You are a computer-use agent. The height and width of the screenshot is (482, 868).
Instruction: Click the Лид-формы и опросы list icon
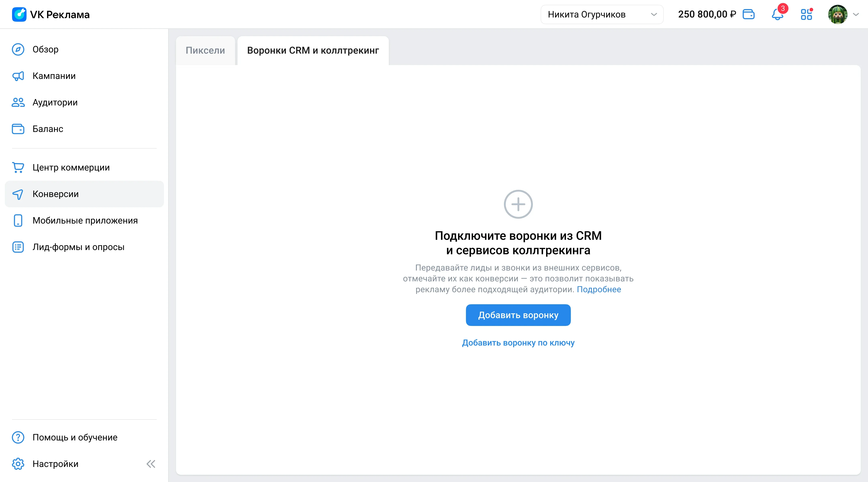(18, 247)
